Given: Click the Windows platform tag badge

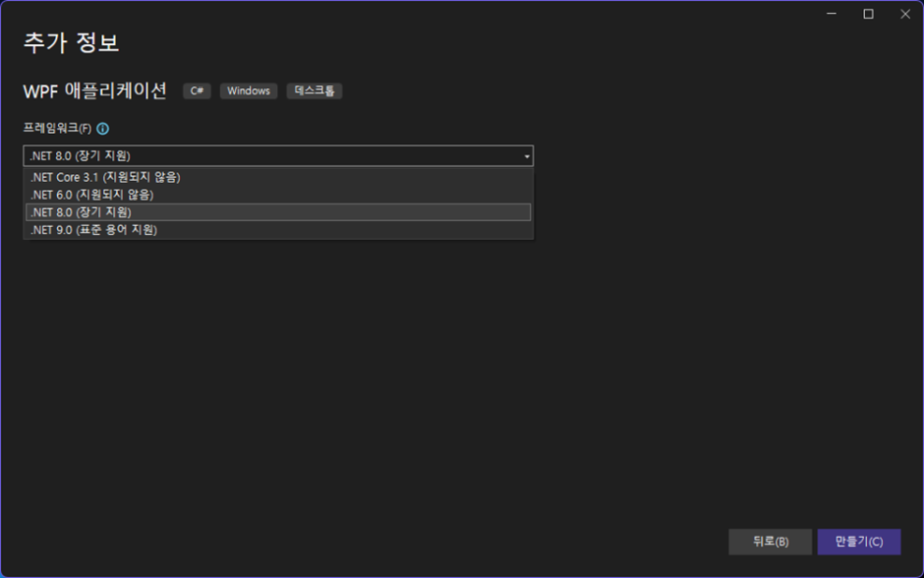Looking at the screenshot, I should (x=248, y=90).
